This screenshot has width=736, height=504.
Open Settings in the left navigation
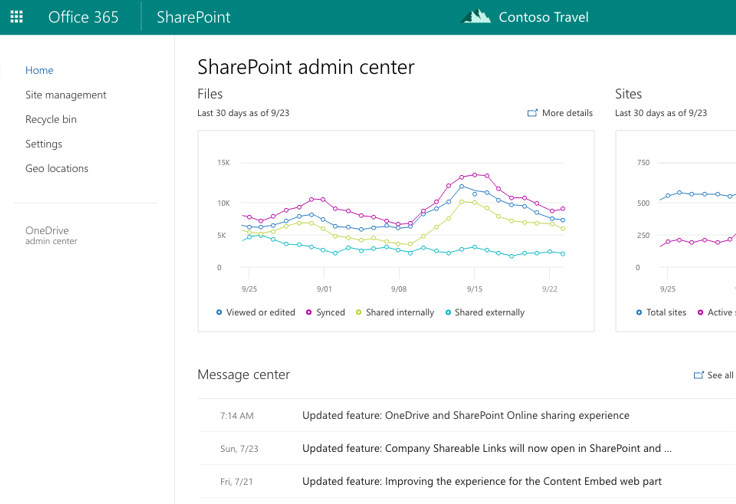pos(44,144)
